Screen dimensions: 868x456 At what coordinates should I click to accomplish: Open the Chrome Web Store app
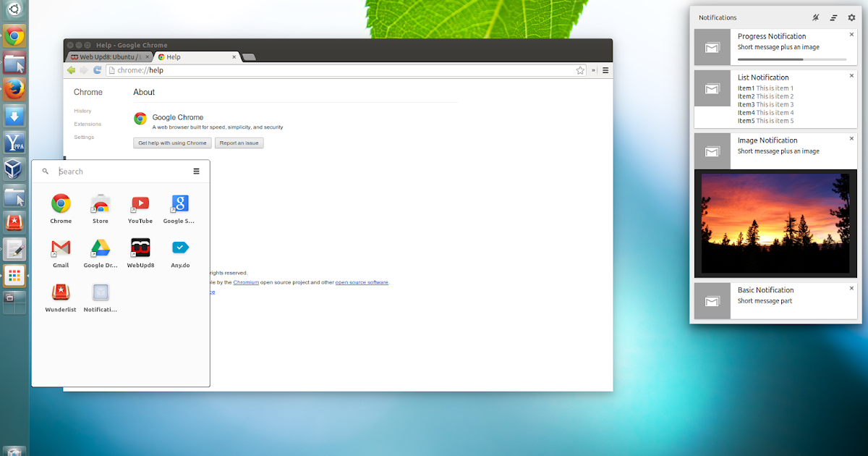pos(100,204)
